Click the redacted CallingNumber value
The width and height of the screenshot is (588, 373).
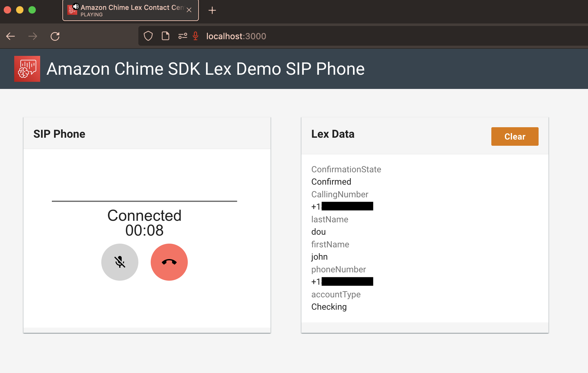342,206
